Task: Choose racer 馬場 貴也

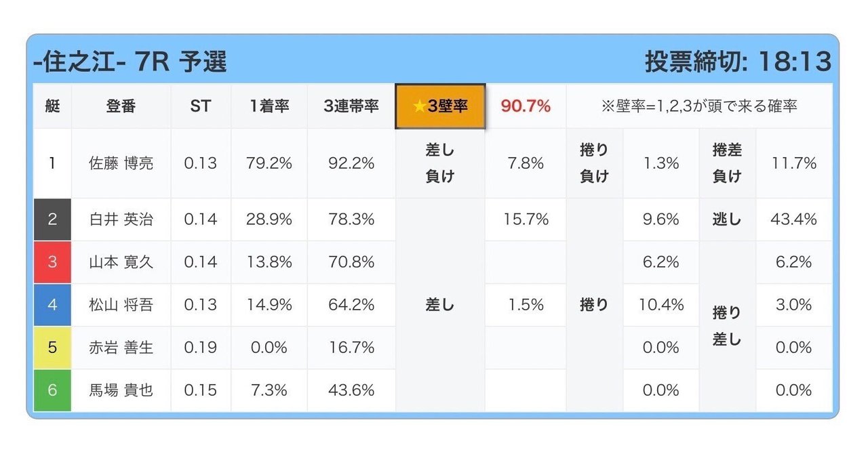Action: coord(121,390)
